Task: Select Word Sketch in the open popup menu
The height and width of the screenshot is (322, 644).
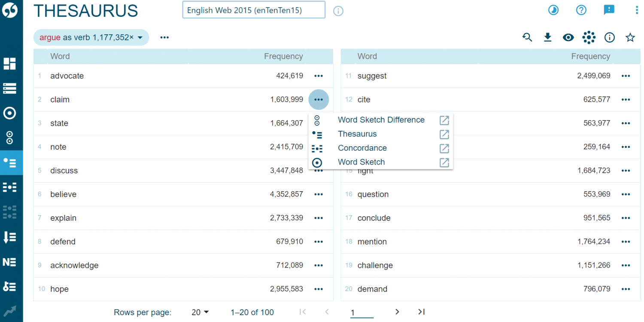Action: [x=361, y=162]
